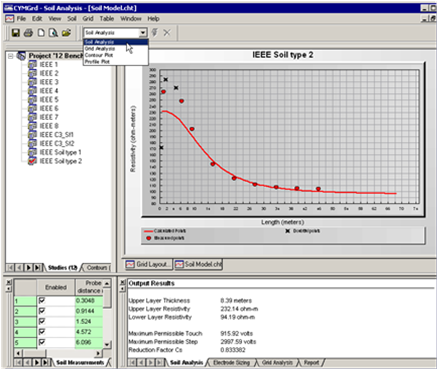Click the X cancel icon in toolbar
Image resolution: width=438 pixels, height=370 pixels.
click(x=167, y=33)
